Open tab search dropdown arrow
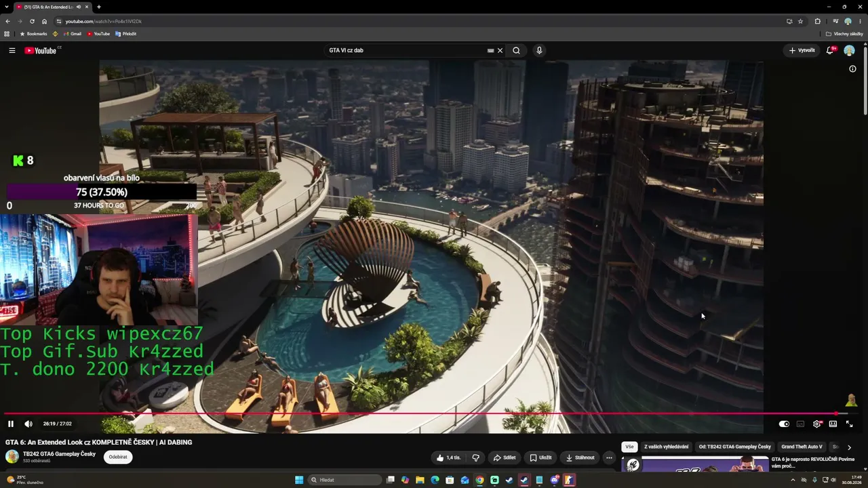This screenshot has height=488, width=868. click(x=7, y=7)
